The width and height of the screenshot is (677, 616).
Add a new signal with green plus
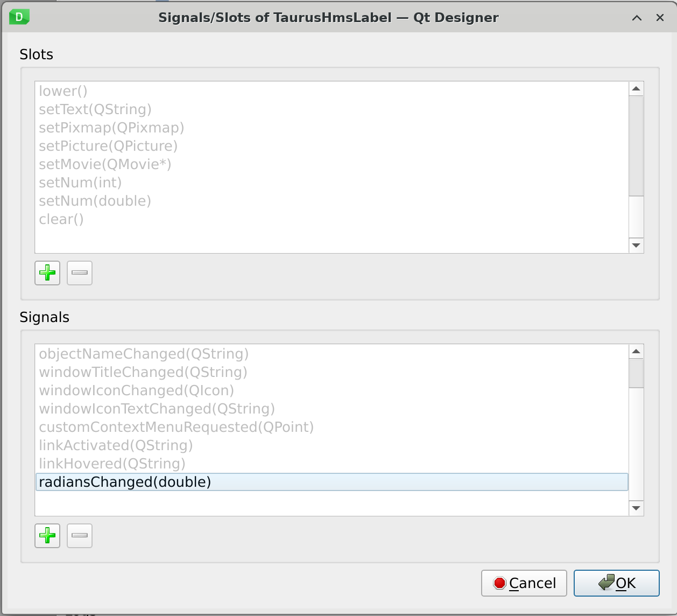pos(47,536)
